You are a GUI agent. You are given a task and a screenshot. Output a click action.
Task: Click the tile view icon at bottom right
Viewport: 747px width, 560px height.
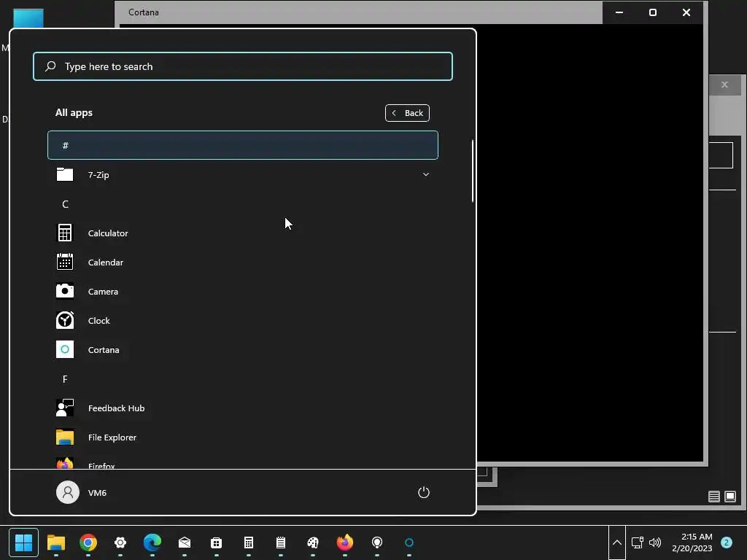tap(730, 497)
